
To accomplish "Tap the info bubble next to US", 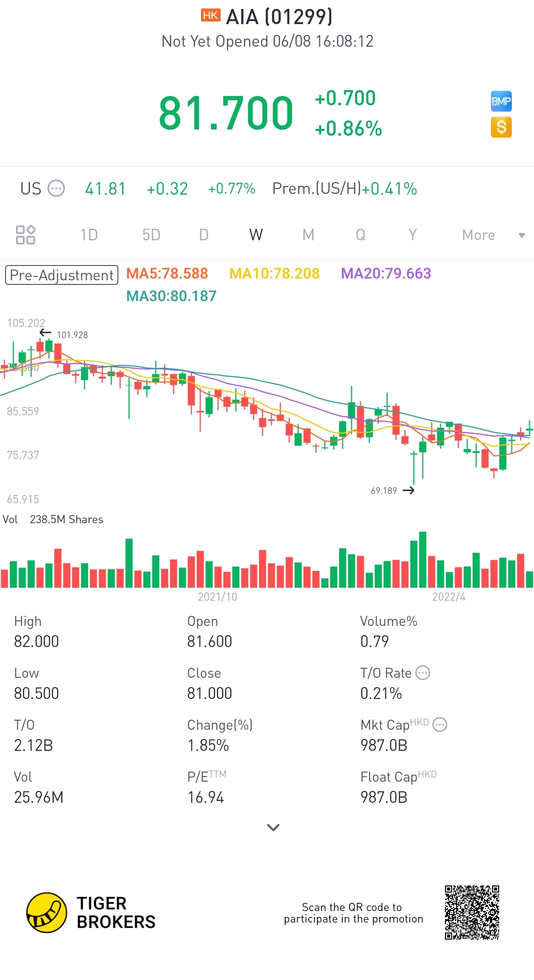I will click(56, 188).
